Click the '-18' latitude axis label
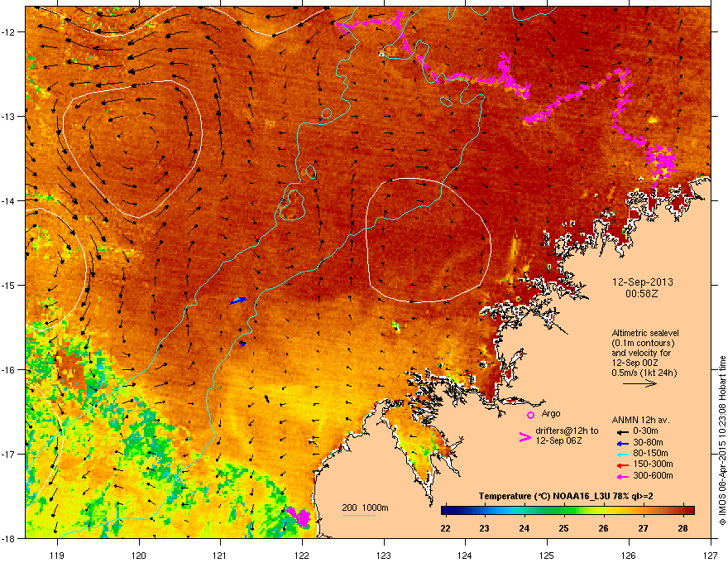Image resolution: width=728 pixels, height=563 pixels. [x=9, y=538]
